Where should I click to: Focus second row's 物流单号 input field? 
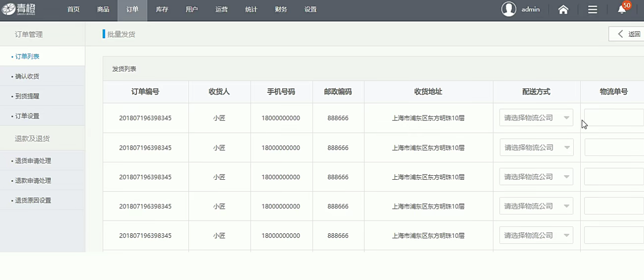pyautogui.click(x=614, y=147)
